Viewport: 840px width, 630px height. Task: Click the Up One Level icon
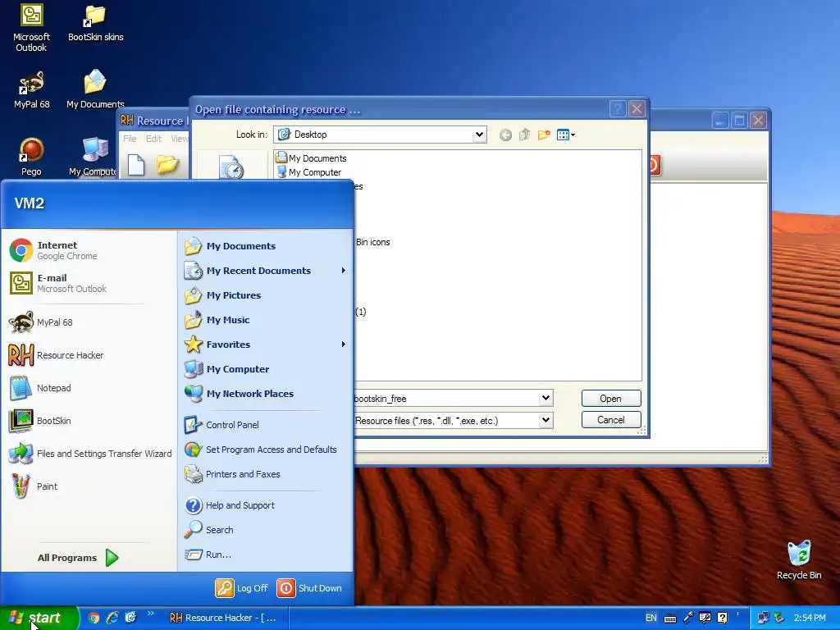click(x=524, y=135)
